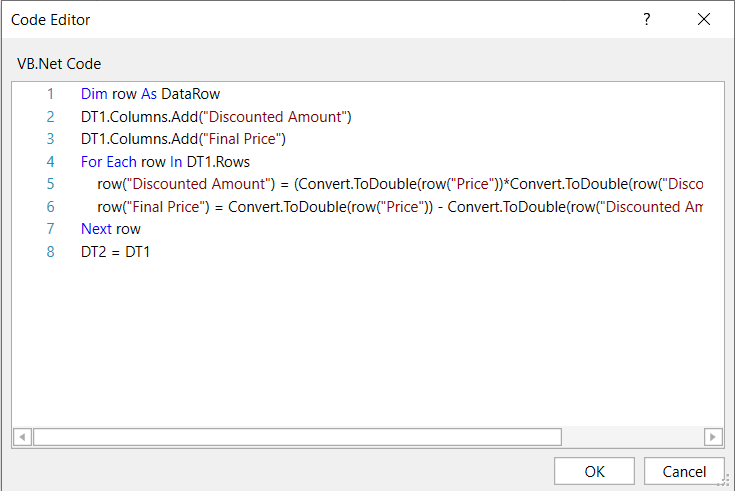The height and width of the screenshot is (491, 735).
Task: Click the Columns.Add("Final Price") code line
Action: coord(184,139)
